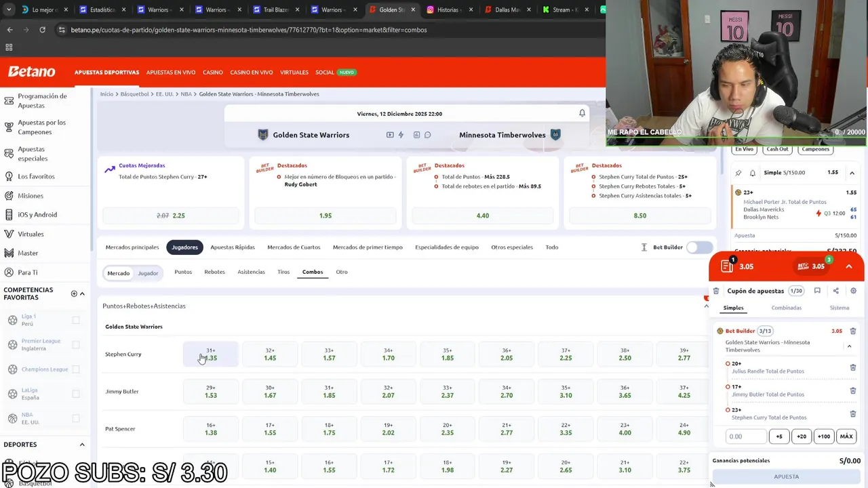Click the betslip receipt icon showing 3.05
Screen dimensions: 868x488
(x=727, y=266)
